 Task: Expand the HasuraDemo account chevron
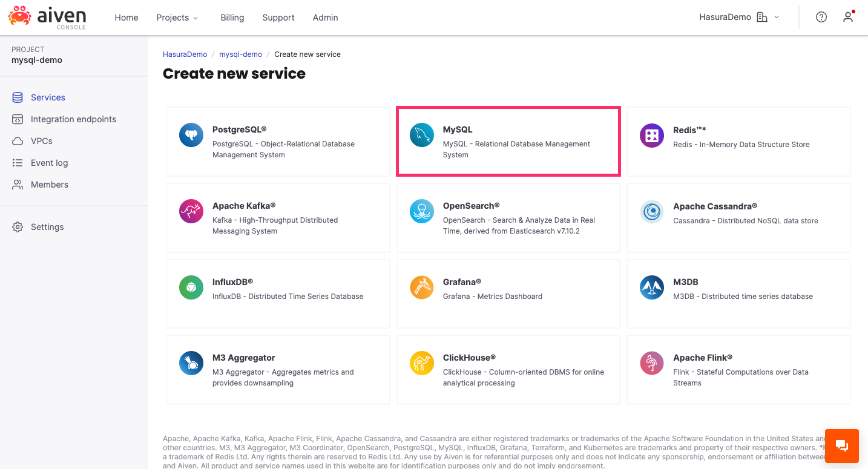point(777,17)
